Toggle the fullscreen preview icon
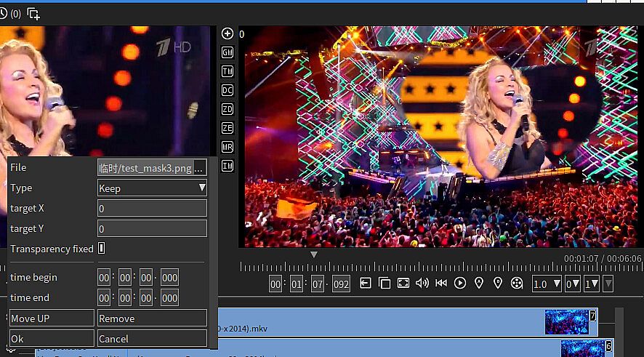644x357 pixels. 403,284
